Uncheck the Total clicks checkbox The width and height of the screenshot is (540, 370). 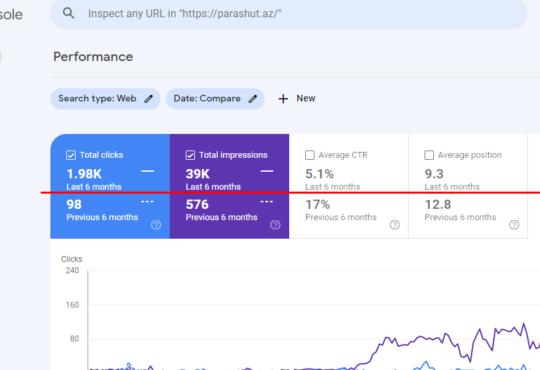click(x=71, y=155)
